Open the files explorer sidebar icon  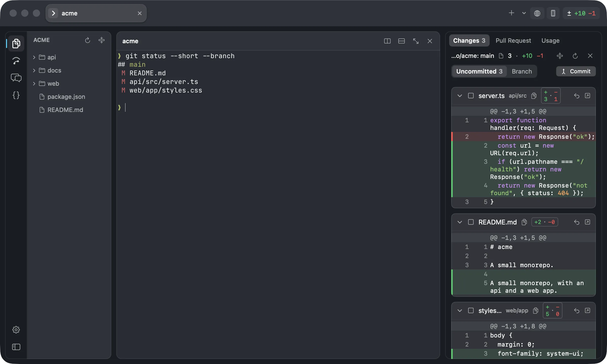[x=16, y=43]
